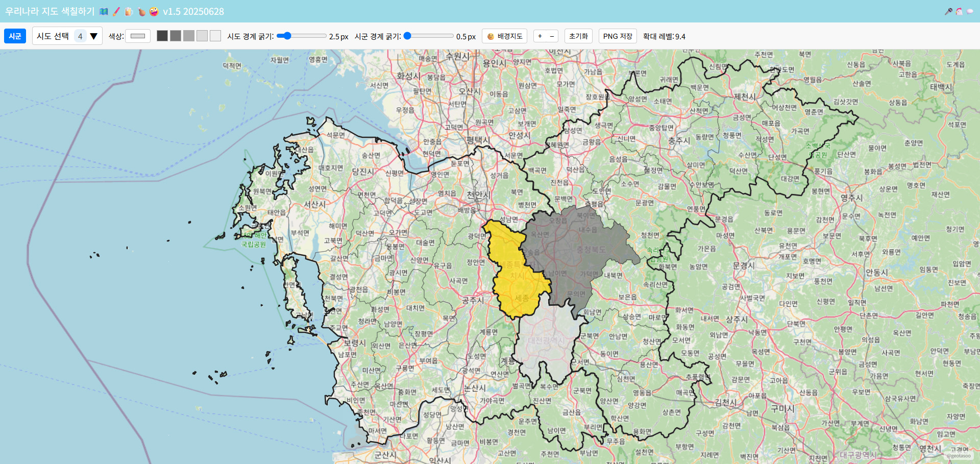Toggle the 시군 mode button
Screen dimensions: 980x464
click(15, 36)
